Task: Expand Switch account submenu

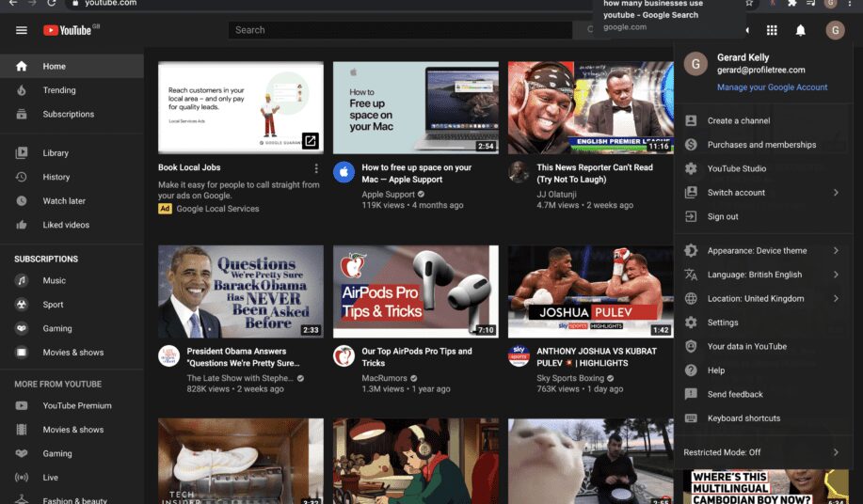Action: click(x=763, y=193)
